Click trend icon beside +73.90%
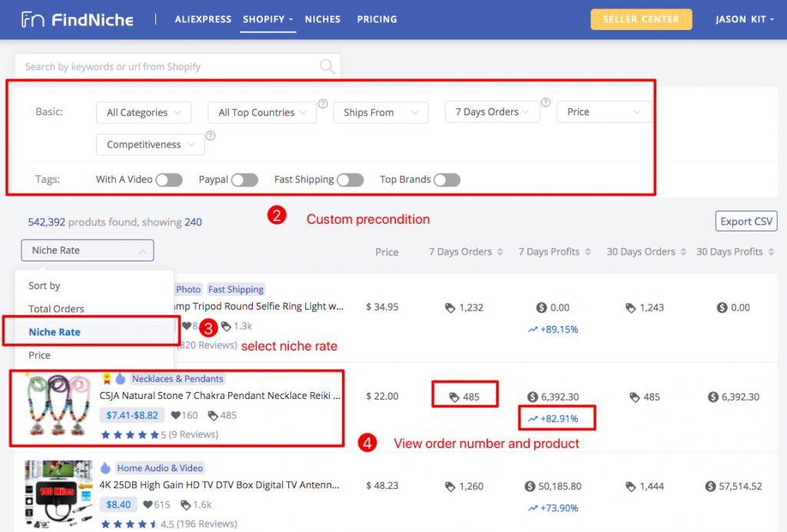 [533, 508]
